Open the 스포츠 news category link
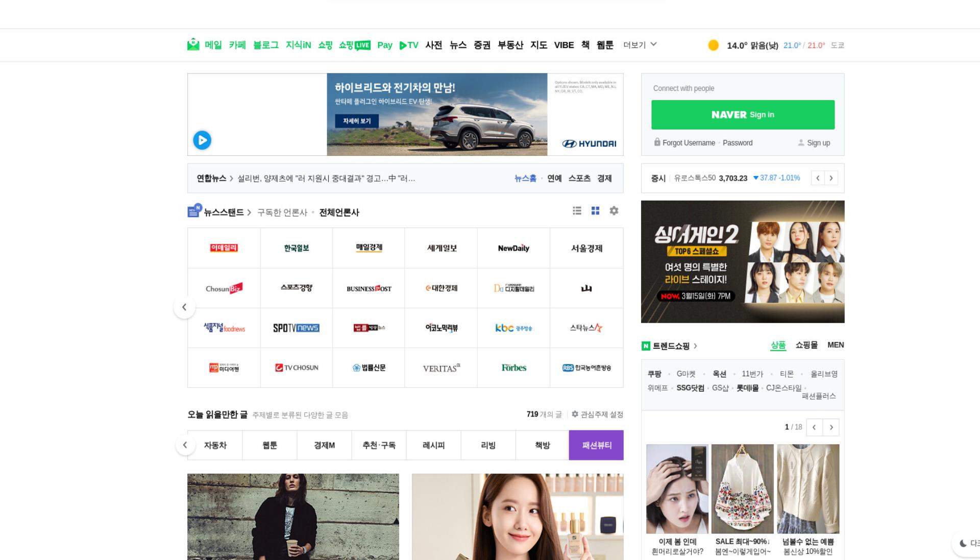 [x=579, y=178]
